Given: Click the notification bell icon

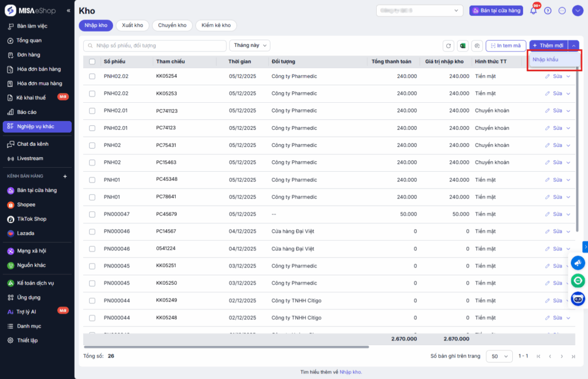Looking at the screenshot, I should pos(533,10).
